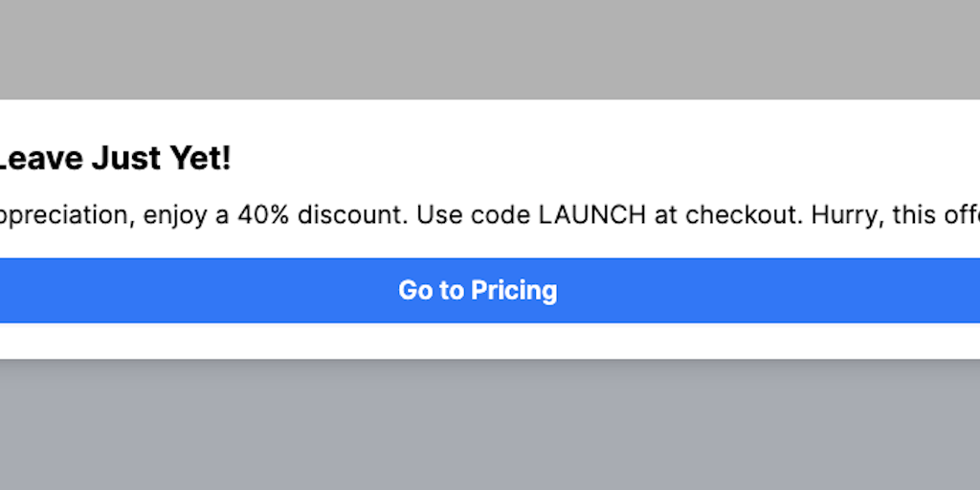Click the word "Hurry" in the offer text
This screenshot has width=980, height=490.
pyautogui.click(x=845, y=215)
